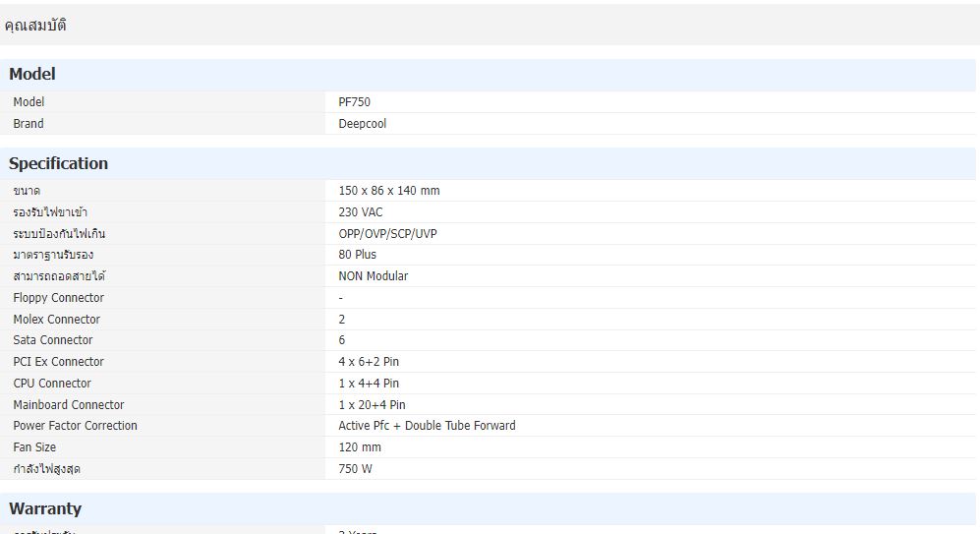This screenshot has height=534, width=980.
Task: Click Active Pfc + Double Tube Forward text
Action: coord(427,426)
